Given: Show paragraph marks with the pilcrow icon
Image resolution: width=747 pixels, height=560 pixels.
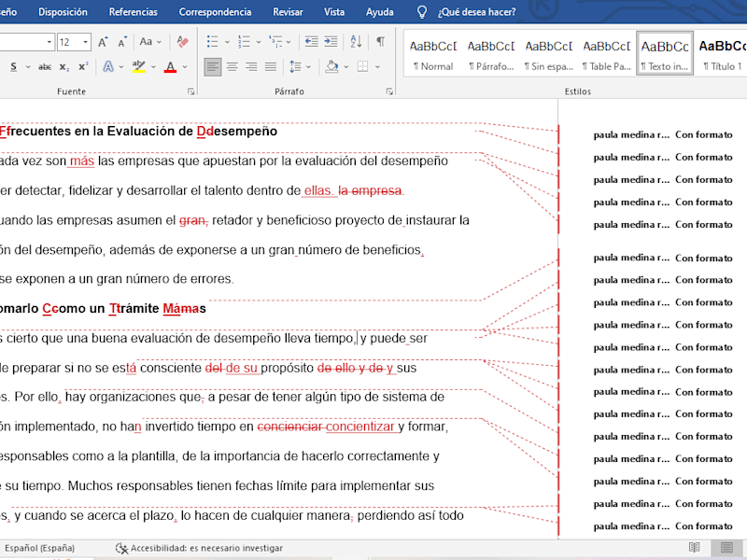Looking at the screenshot, I should (x=380, y=42).
